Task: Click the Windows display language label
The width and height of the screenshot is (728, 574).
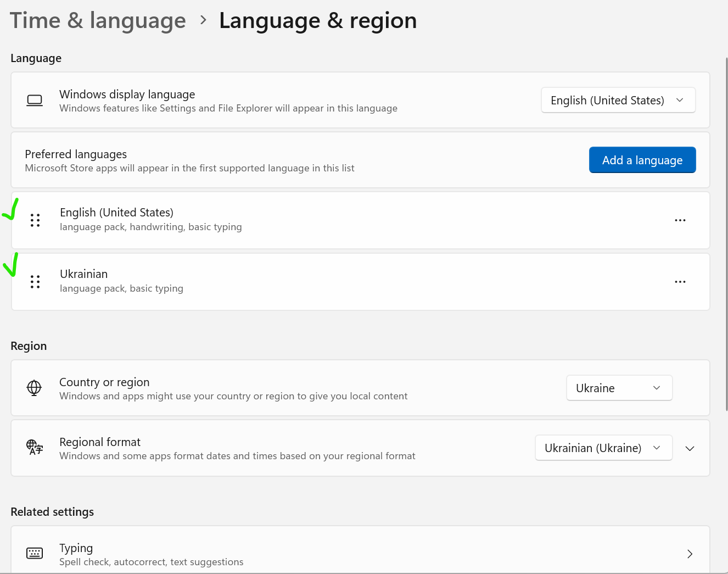Action: coord(127,94)
